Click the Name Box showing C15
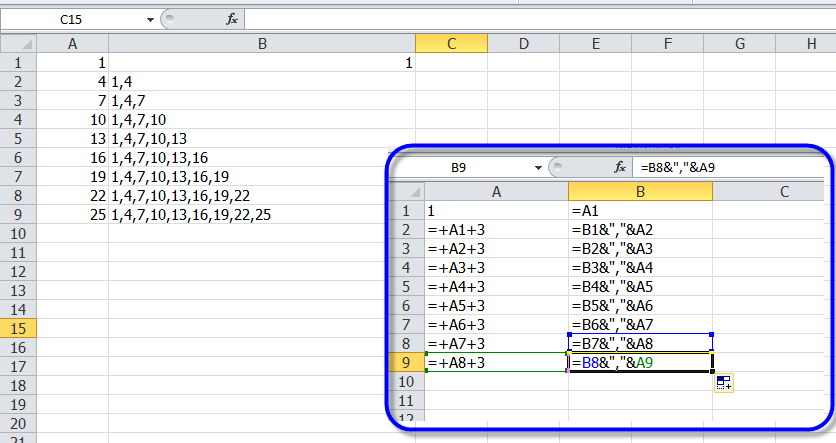 click(x=71, y=20)
